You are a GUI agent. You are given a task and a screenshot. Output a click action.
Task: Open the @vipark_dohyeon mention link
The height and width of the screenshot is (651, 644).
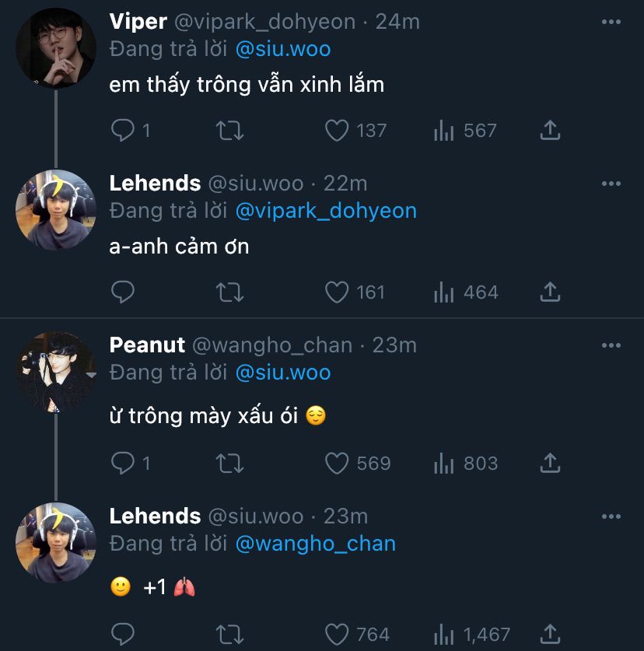(x=325, y=211)
